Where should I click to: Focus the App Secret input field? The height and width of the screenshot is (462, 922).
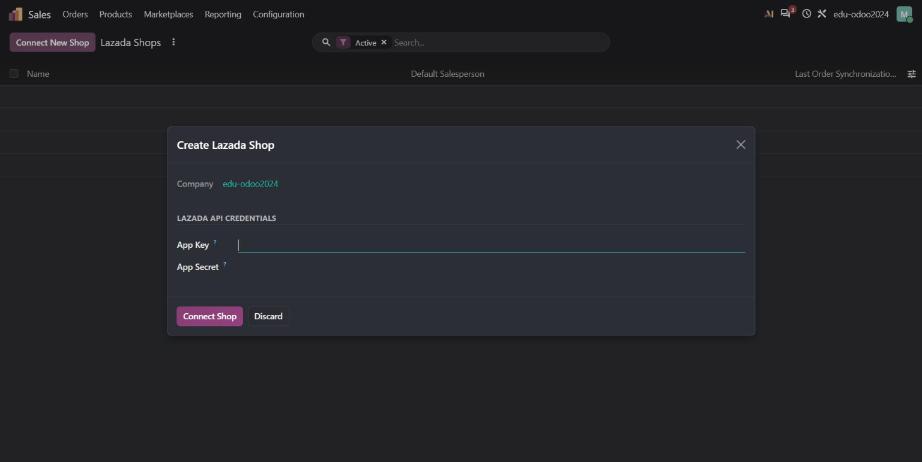click(491, 267)
